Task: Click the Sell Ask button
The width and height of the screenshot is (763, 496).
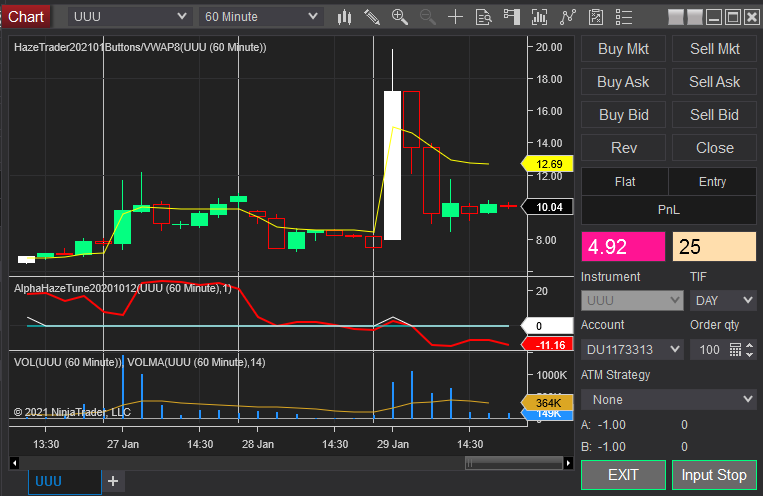Action: coord(714,82)
